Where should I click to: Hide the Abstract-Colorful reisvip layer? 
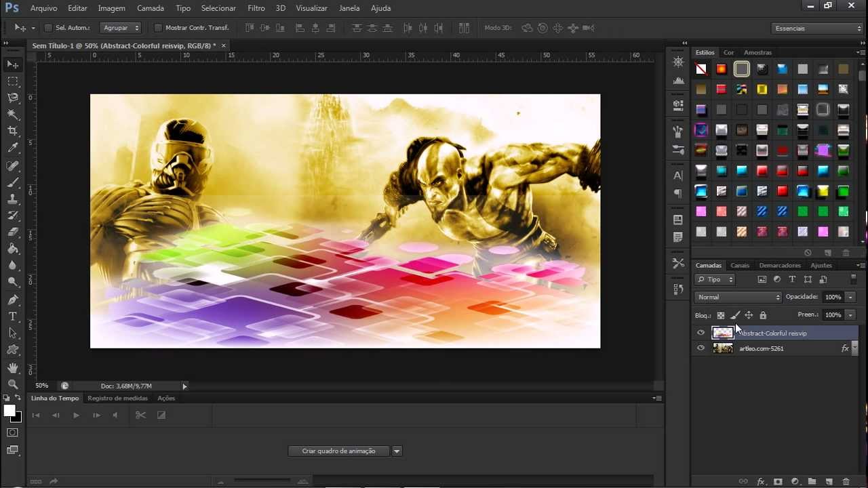coord(701,333)
